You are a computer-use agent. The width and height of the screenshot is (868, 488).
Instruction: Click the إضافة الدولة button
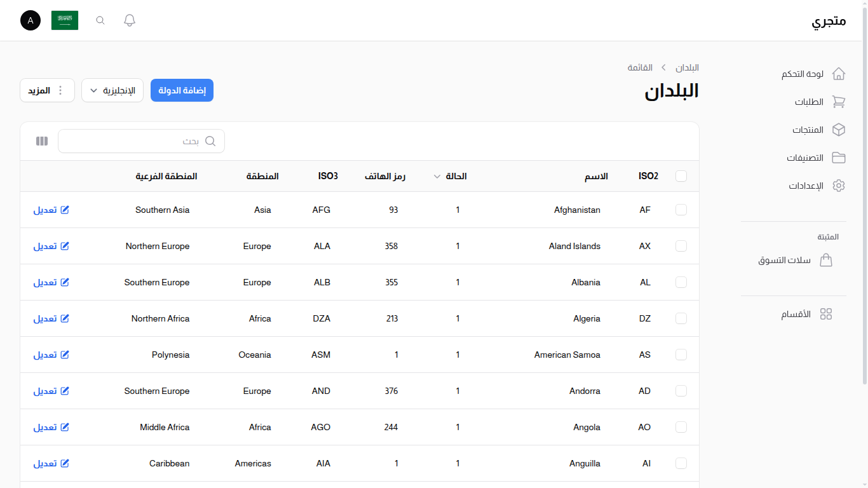[x=182, y=90]
